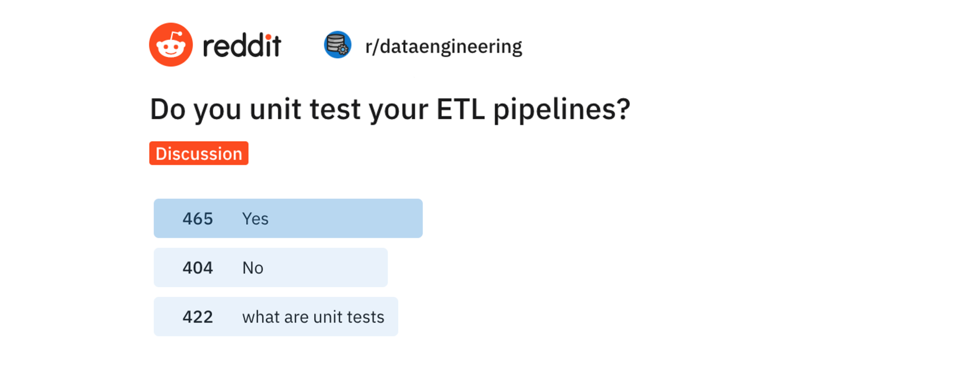Image resolution: width=980 pixels, height=374 pixels.
Task: Open the r/dataengineering community database icon
Action: (337, 45)
